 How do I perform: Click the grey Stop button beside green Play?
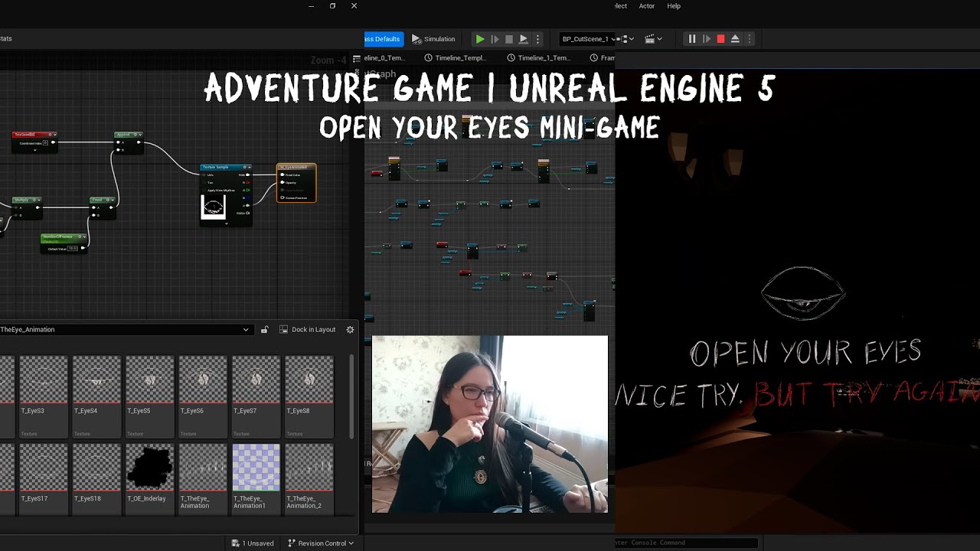[x=509, y=39]
